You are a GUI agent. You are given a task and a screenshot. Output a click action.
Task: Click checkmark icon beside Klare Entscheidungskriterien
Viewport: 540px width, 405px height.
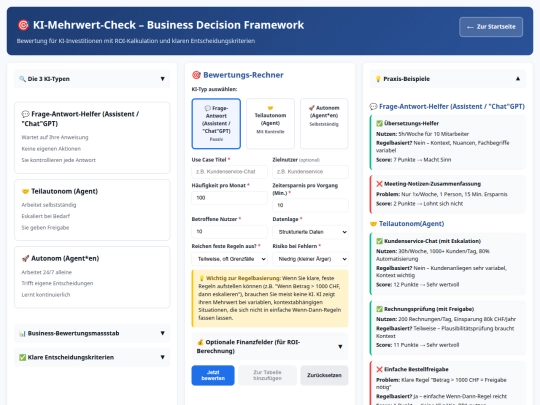pyautogui.click(x=22, y=357)
